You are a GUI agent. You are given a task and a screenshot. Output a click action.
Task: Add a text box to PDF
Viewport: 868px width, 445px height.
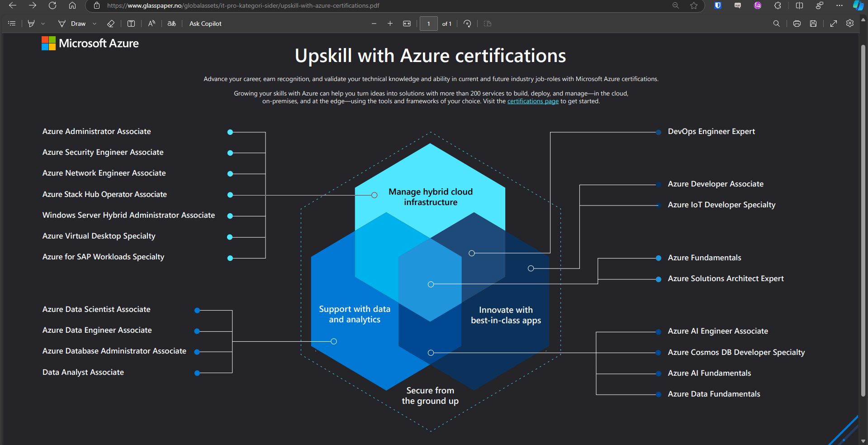pyautogui.click(x=131, y=24)
